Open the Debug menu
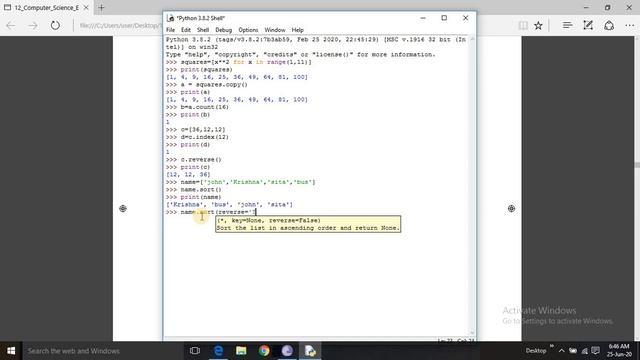This screenshot has height=360, width=640. coord(223,30)
